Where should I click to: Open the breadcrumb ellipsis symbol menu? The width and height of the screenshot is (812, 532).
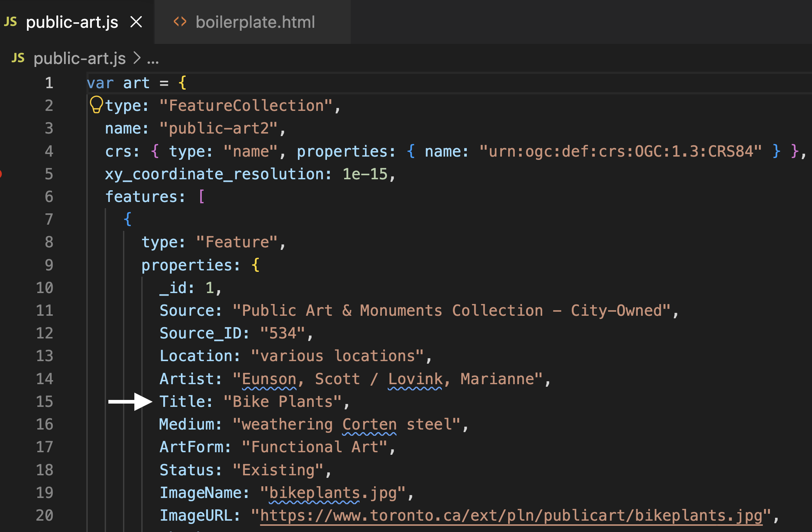tap(153, 59)
